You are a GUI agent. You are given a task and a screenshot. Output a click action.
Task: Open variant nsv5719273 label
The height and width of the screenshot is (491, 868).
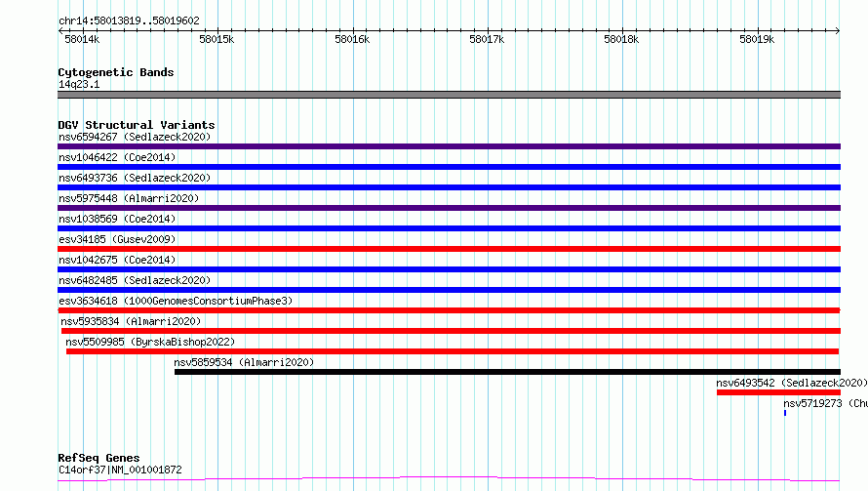825,403
